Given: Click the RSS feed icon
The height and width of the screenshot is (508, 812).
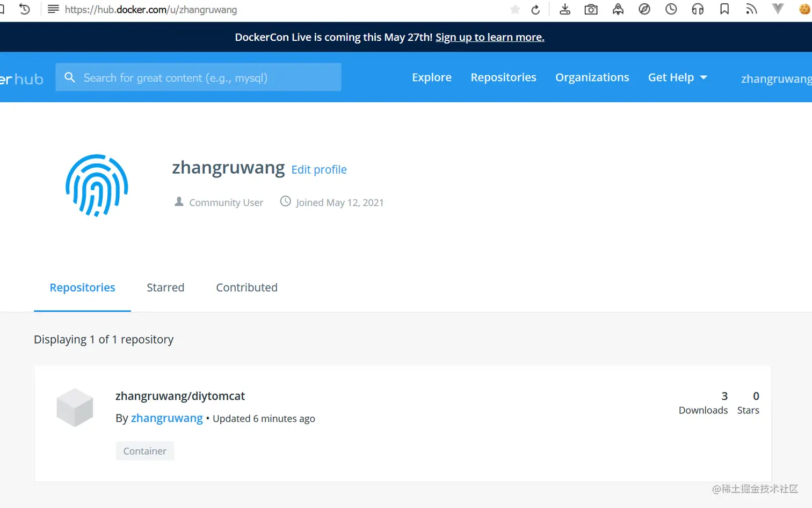Looking at the screenshot, I should (751, 9).
